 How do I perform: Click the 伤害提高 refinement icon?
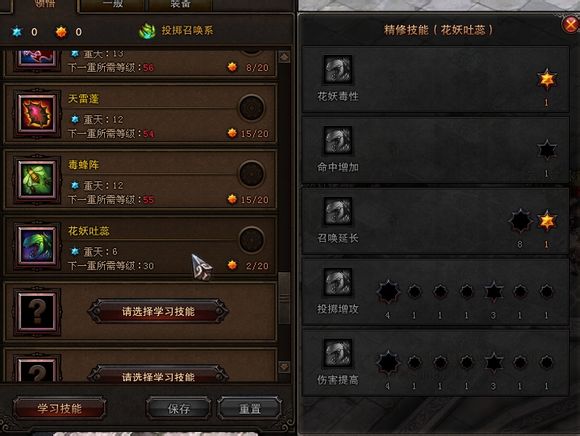click(x=337, y=353)
